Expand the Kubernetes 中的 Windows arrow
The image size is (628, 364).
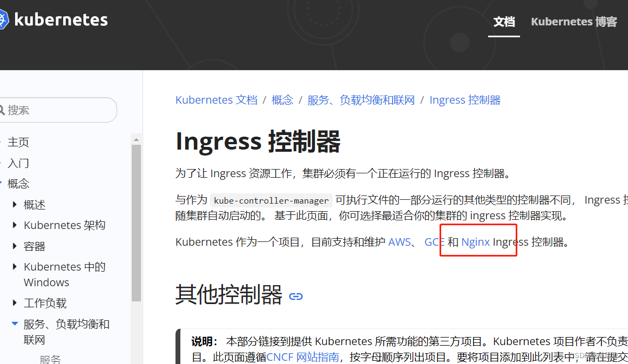15,267
